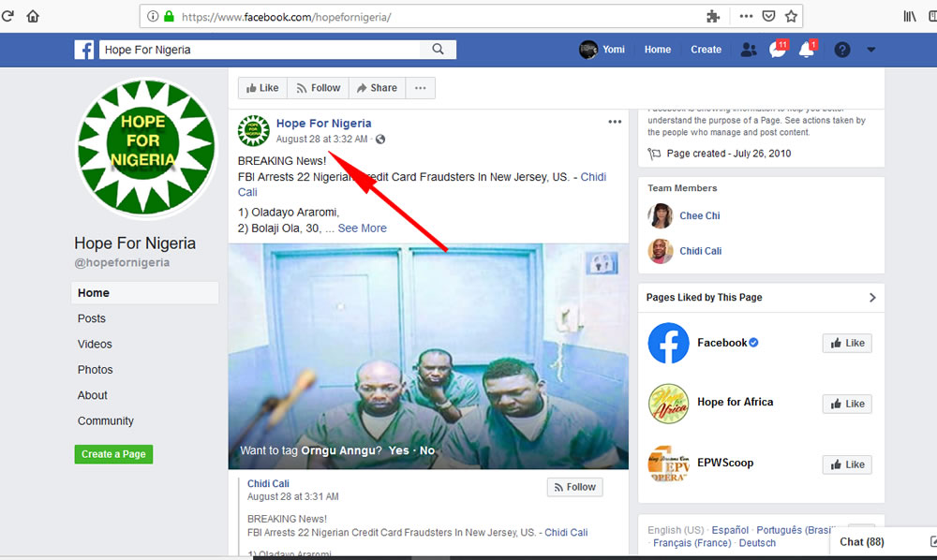Open the About section in sidebar

pyautogui.click(x=93, y=396)
